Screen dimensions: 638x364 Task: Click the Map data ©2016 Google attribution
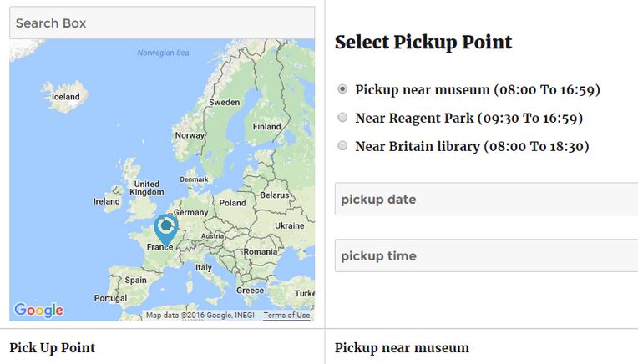200,316
